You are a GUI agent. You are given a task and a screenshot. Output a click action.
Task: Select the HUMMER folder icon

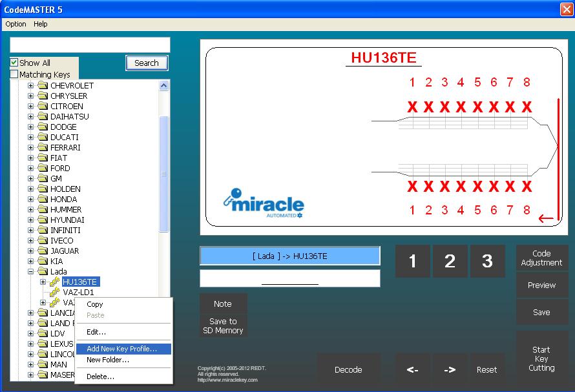[x=43, y=209]
